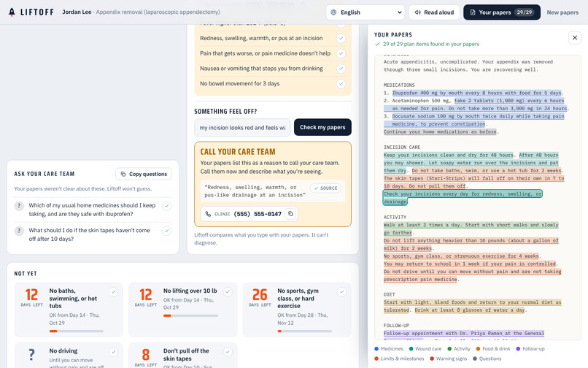The width and height of the screenshot is (588, 368).
Task: Open the English language dropdown
Action: click(x=365, y=12)
